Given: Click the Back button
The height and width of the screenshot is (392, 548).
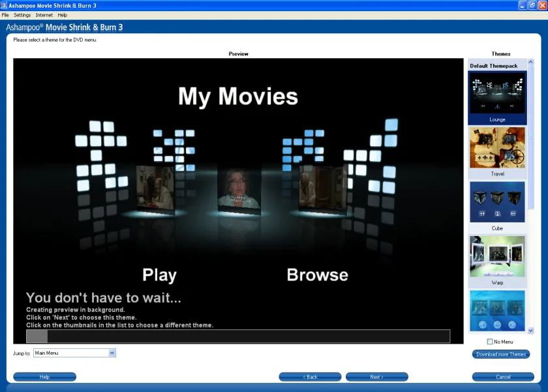Looking at the screenshot, I should [x=310, y=377].
